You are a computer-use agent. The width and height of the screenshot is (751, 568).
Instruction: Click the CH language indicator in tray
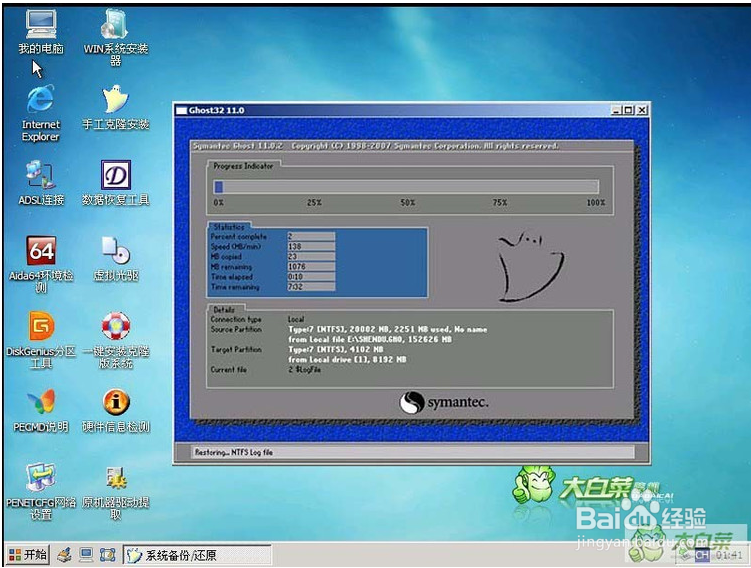[702, 555]
